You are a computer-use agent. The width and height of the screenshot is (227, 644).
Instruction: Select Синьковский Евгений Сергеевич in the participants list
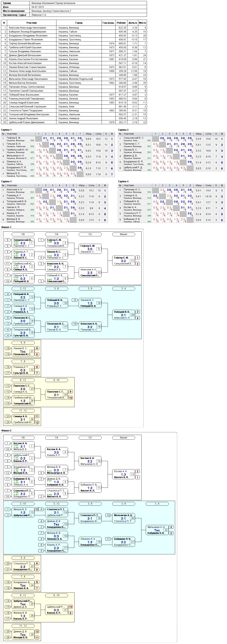pyautogui.click(x=74, y=106)
